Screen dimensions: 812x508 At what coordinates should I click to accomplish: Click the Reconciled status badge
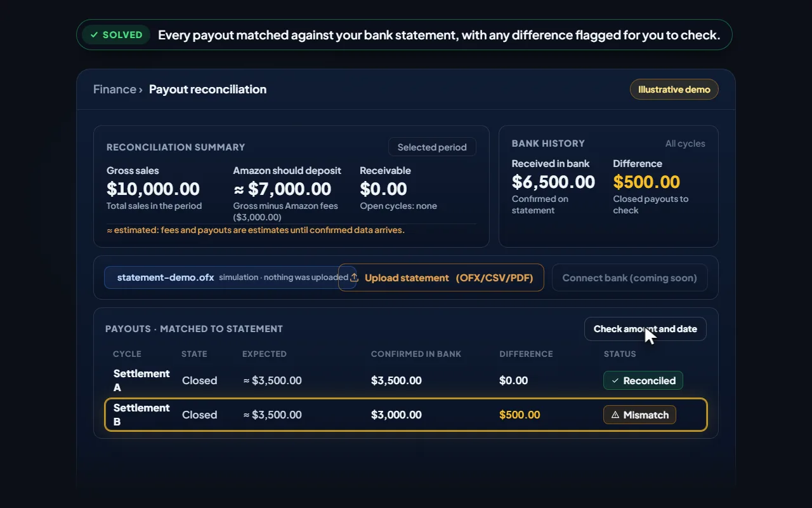coord(643,380)
